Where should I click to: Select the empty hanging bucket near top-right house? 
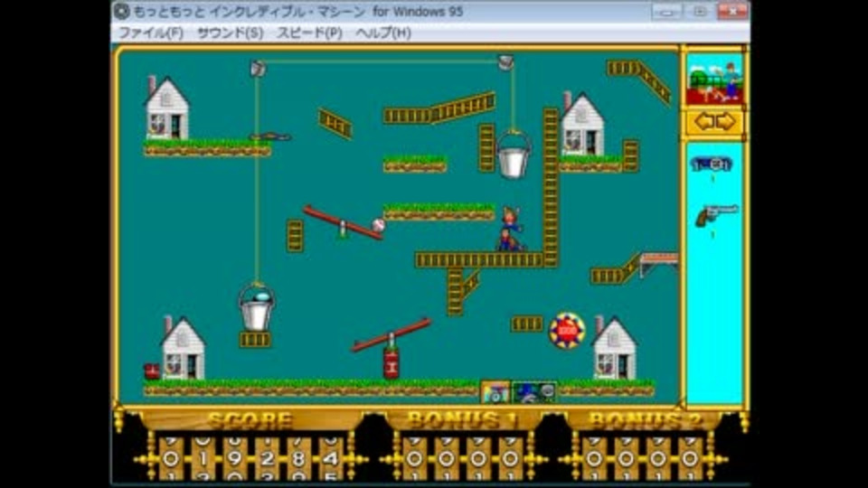(514, 155)
